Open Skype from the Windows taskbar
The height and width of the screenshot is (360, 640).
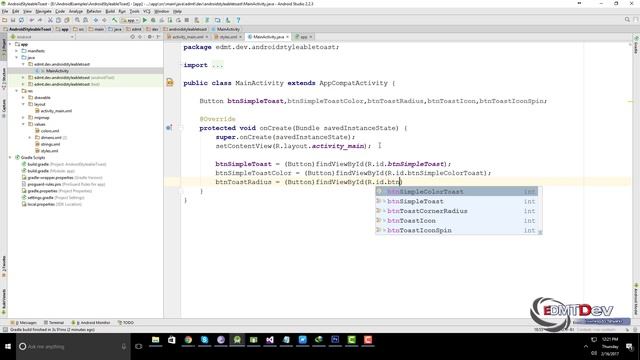coord(204,340)
